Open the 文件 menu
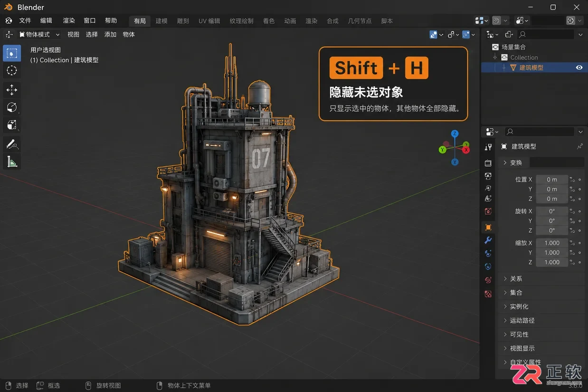Screen dimensions: 588x392 point(25,20)
